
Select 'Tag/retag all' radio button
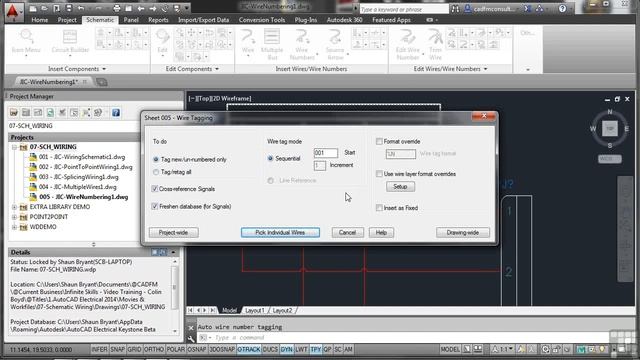click(156, 172)
